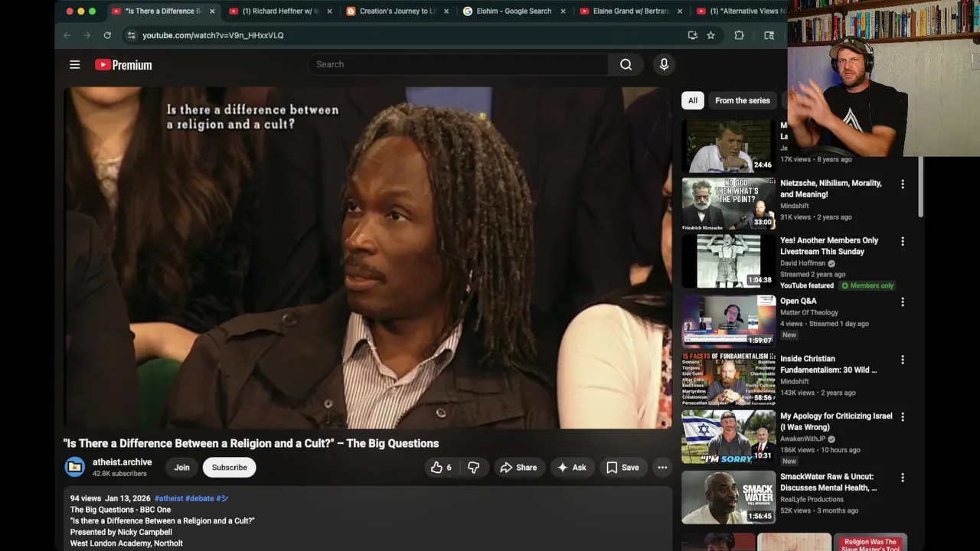The width and height of the screenshot is (980, 551).
Task: Select the All filter chip
Action: tap(692, 100)
